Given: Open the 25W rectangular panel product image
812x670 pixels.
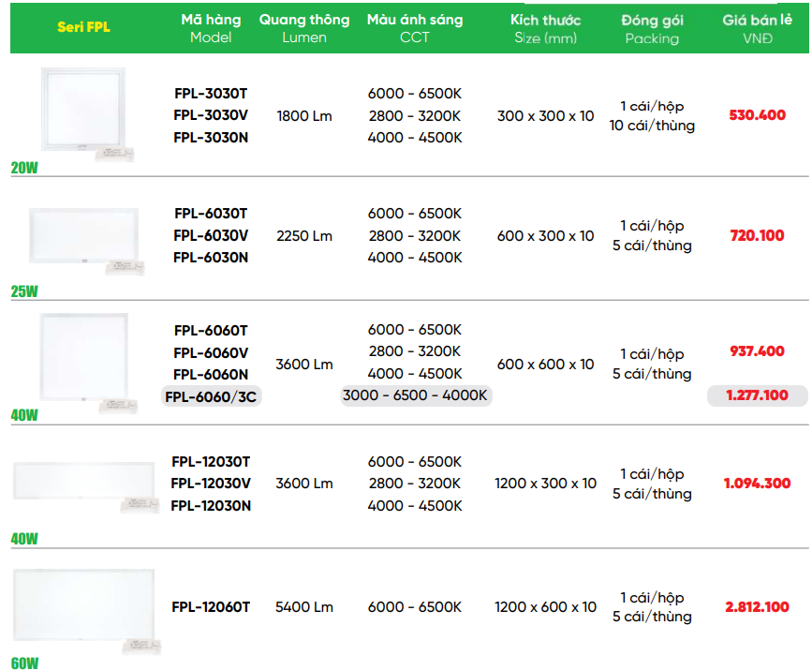Looking at the screenshot, I should click(x=86, y=241).
